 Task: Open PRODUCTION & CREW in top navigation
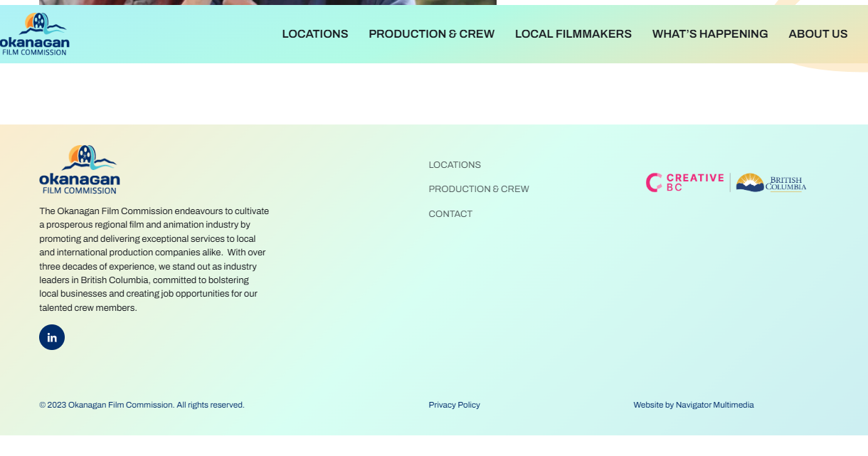tap(431, 34)
